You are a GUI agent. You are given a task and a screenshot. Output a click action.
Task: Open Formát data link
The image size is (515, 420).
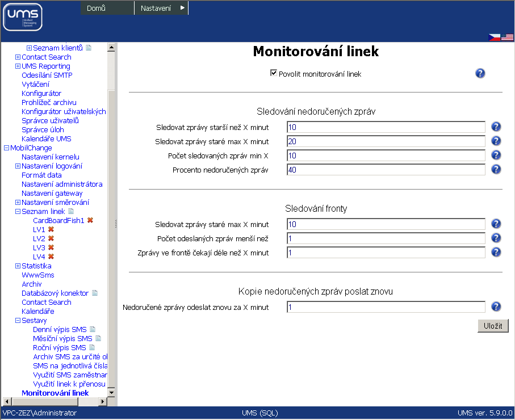click(x=41, y=175)
